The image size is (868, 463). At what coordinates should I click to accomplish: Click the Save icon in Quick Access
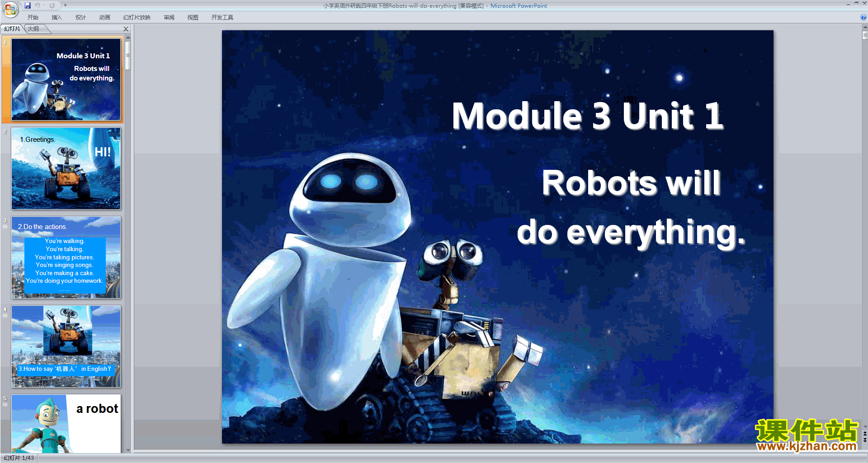click(x=28, y=5)
